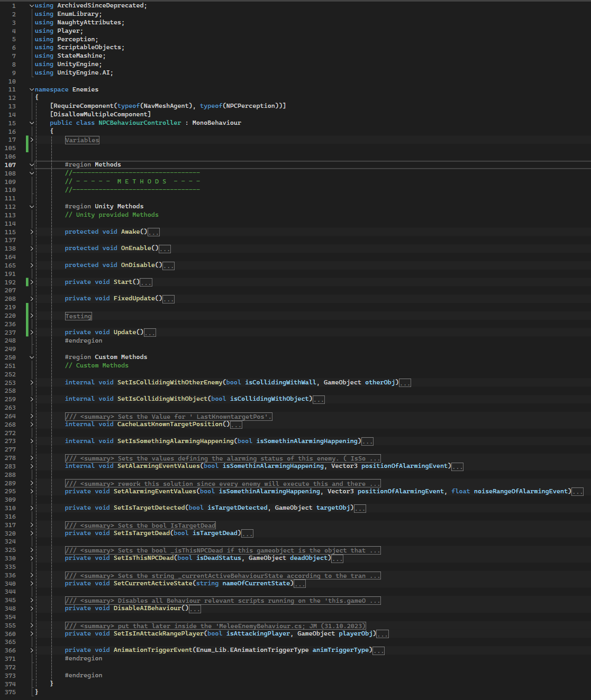Expand summary comment above CacheLastKnownTargetPosition

click(x=168, y=417)
